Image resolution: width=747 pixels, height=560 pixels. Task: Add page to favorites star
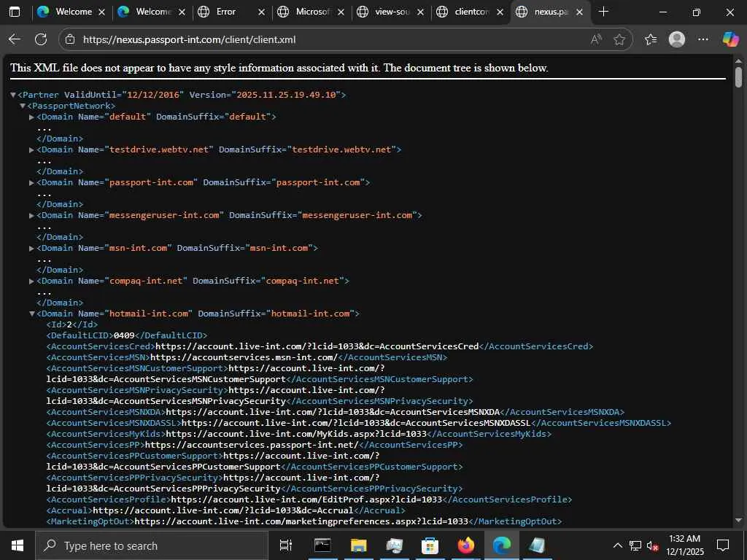[619, 39]
